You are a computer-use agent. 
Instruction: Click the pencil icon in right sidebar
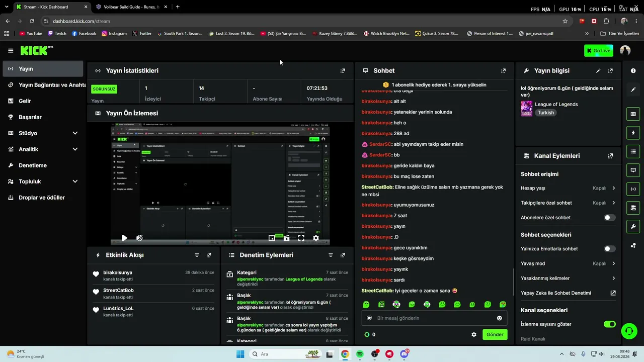click(633, 89)
